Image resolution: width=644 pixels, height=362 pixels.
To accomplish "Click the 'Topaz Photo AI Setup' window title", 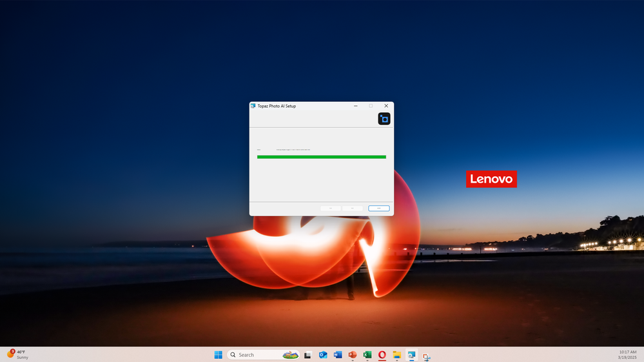I will [x=277, y=106].
